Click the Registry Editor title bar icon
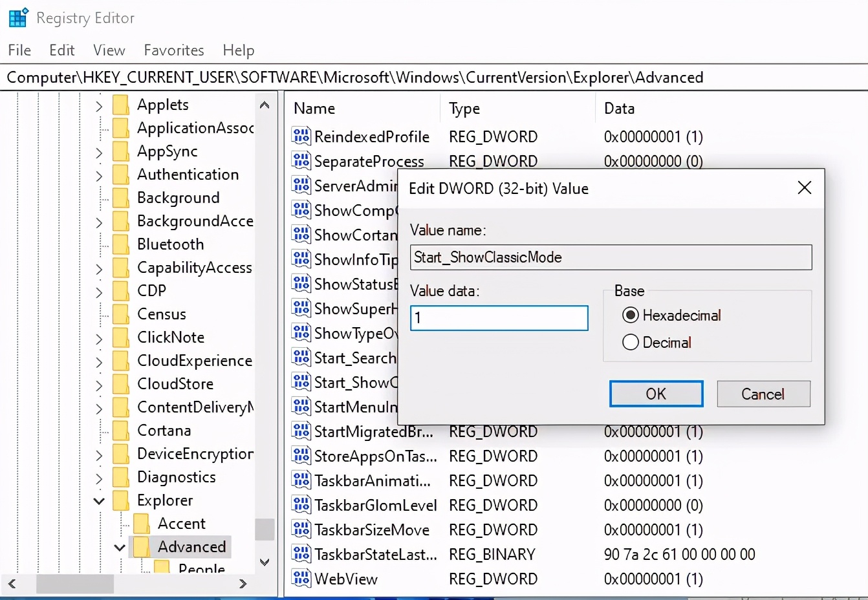Viewport: 868px width, 600px height. (17, 17)
